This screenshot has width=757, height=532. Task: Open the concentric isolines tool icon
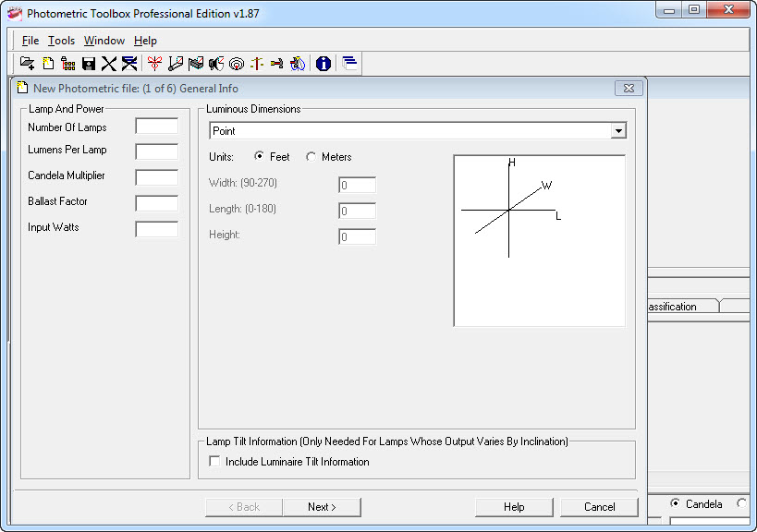tap(236, 63)
